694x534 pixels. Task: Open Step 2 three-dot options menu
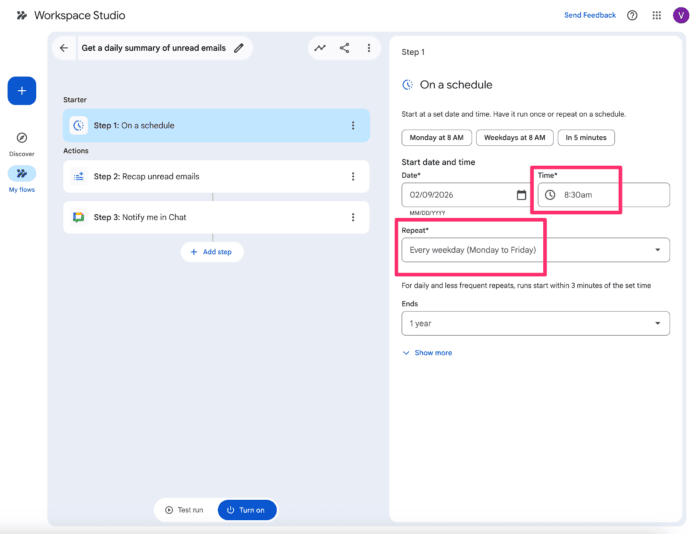click(x=353, y=177)
